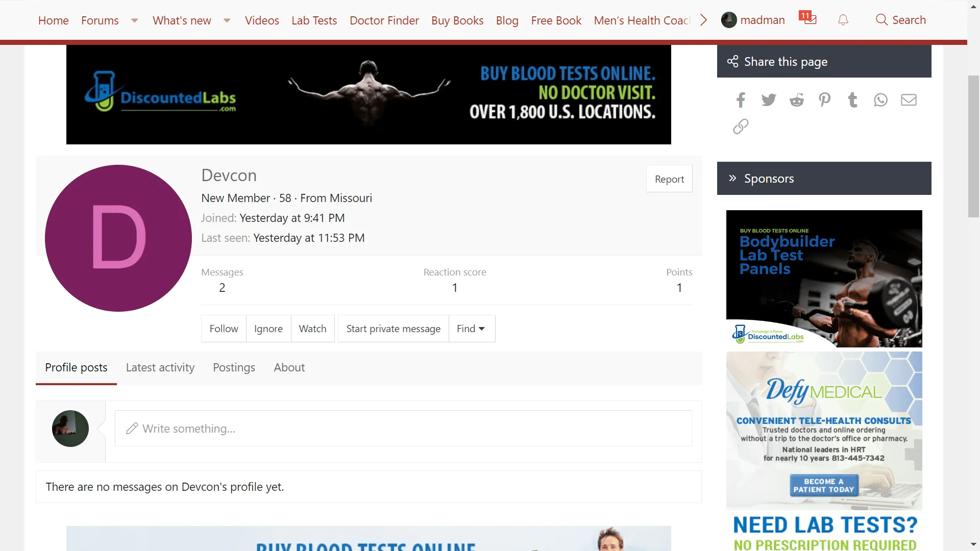Follow the user Devcon

(224, 329)
